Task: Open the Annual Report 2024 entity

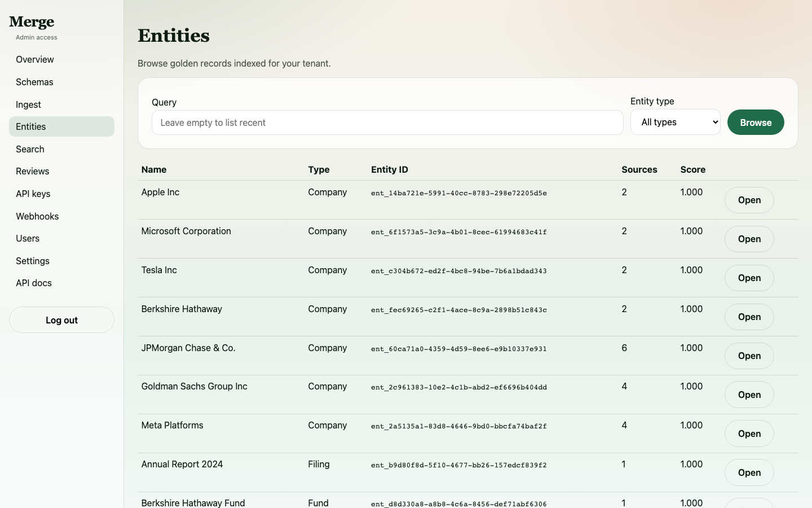Action: [x=749, y=472]
